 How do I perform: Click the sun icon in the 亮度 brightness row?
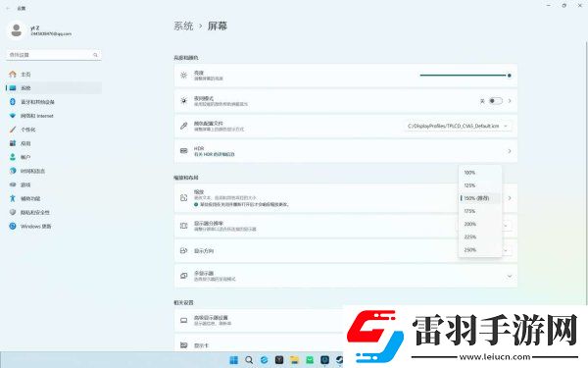click(x=184, y=76)
